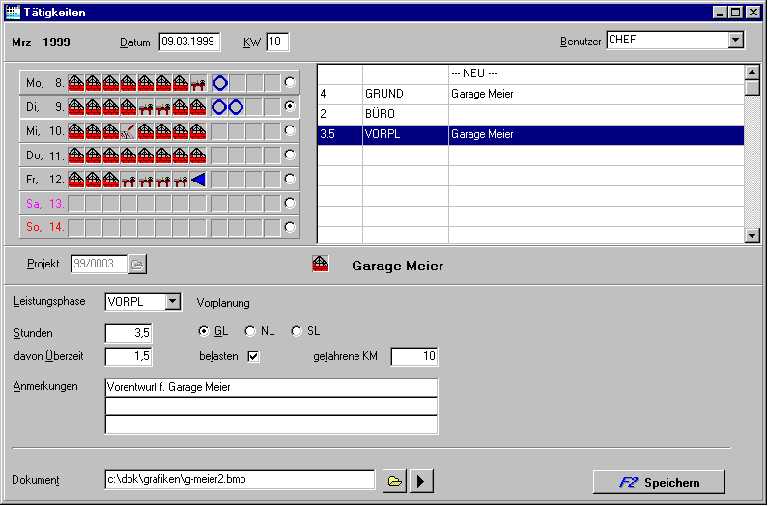Click the blue triangle icon in Friday's row
This screenshot has width=768, height=506.
click(x=198, y=179)
